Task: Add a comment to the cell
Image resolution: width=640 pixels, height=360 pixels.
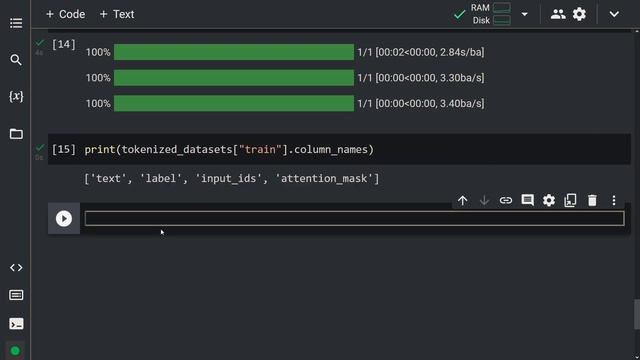Action: click(x=527, y=200)
